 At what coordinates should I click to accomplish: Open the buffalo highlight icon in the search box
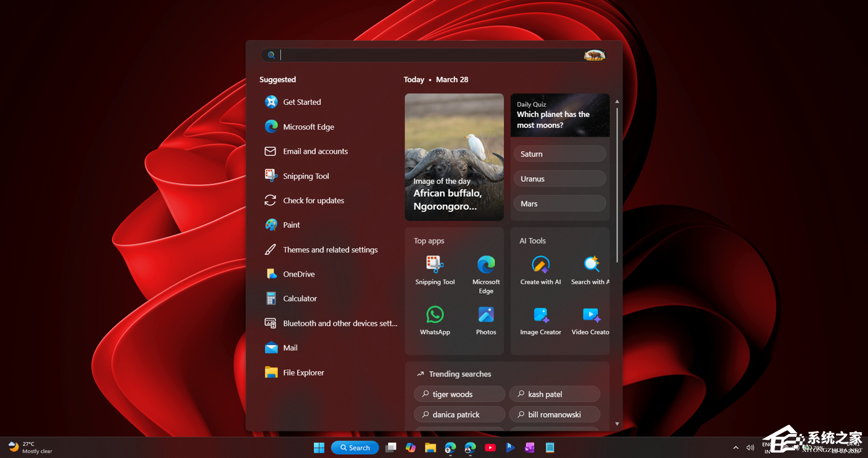point(594,55)
